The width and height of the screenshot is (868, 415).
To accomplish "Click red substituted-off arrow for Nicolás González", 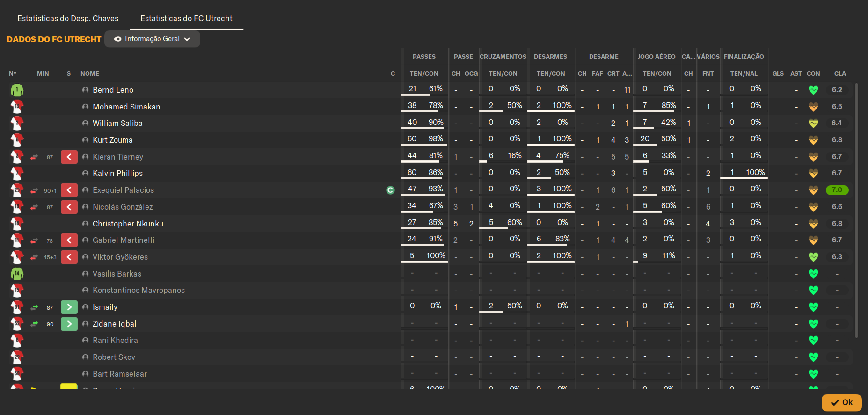I will 69,207.
